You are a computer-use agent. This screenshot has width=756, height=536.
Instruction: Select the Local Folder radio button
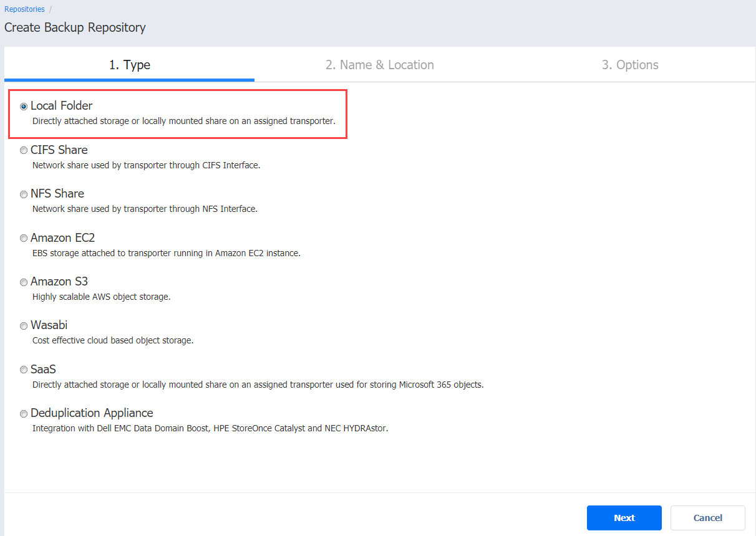[24, 106]
